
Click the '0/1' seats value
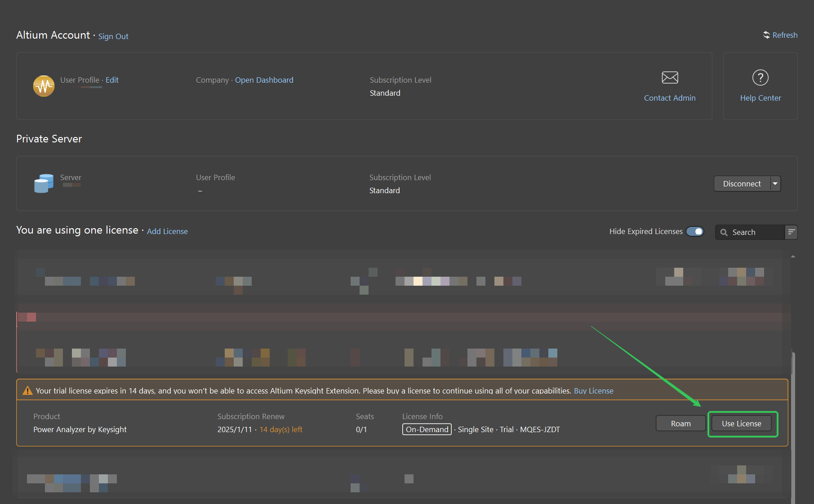click(x=361, y=429)
